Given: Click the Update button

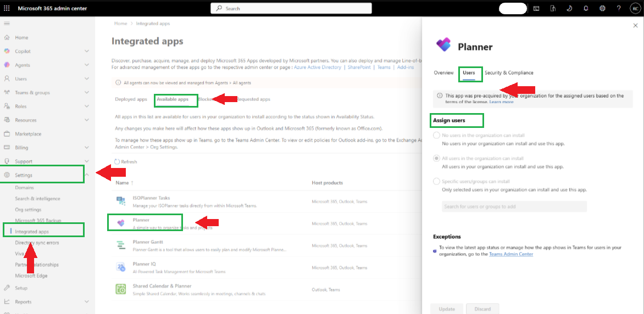Looking at the screenshot, I should (447, 309).
